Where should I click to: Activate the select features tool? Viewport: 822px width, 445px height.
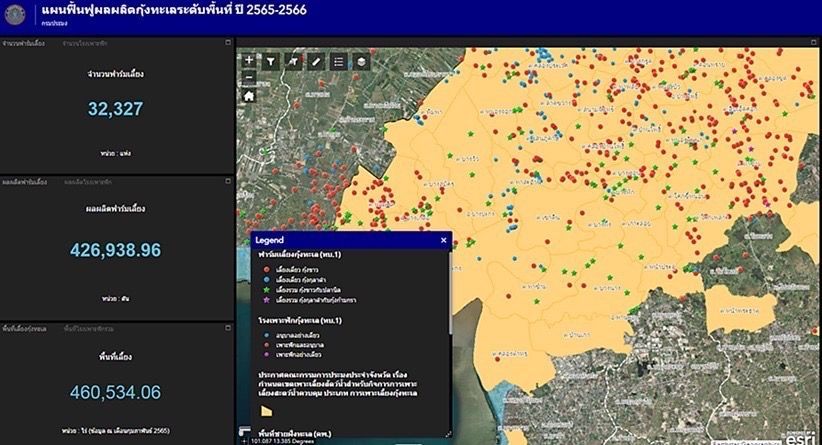point(293,62)
